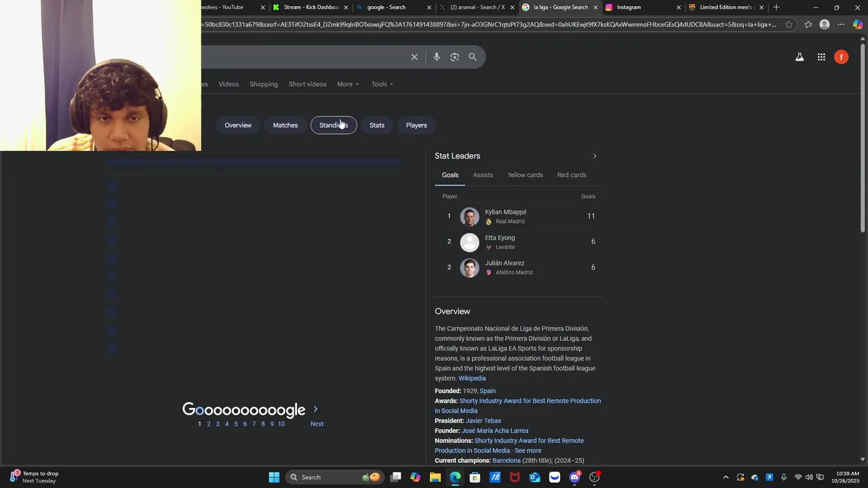Submit the search with the magnifier icon
Image resolution: width=868 pixels, height=488 pixels.
[x=473, y=57]
